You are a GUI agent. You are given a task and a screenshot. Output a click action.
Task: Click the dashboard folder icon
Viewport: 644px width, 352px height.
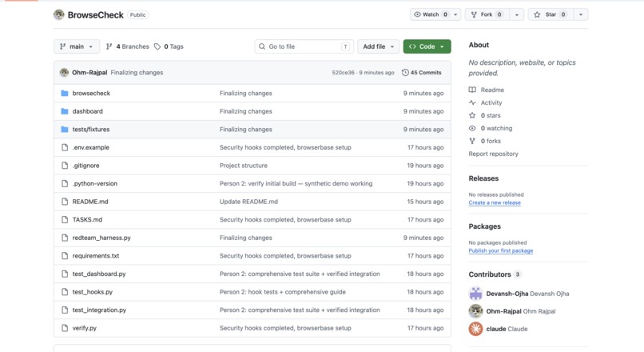(65, 111)
